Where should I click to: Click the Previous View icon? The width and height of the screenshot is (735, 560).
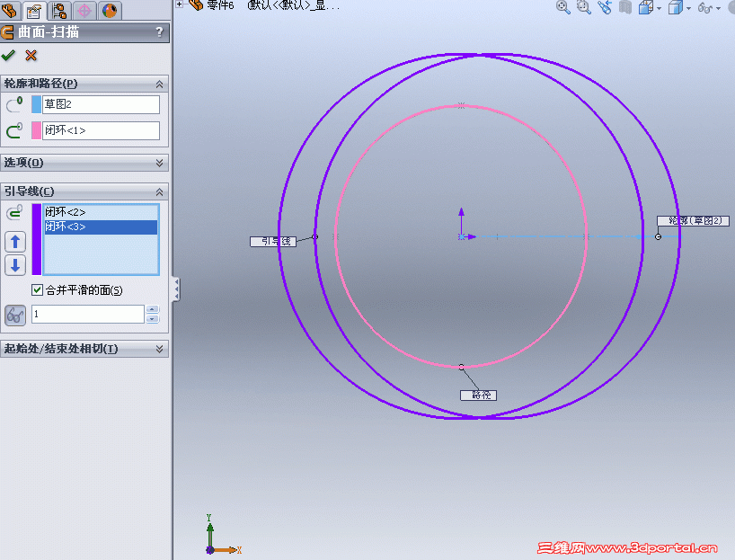pos(605,7)
